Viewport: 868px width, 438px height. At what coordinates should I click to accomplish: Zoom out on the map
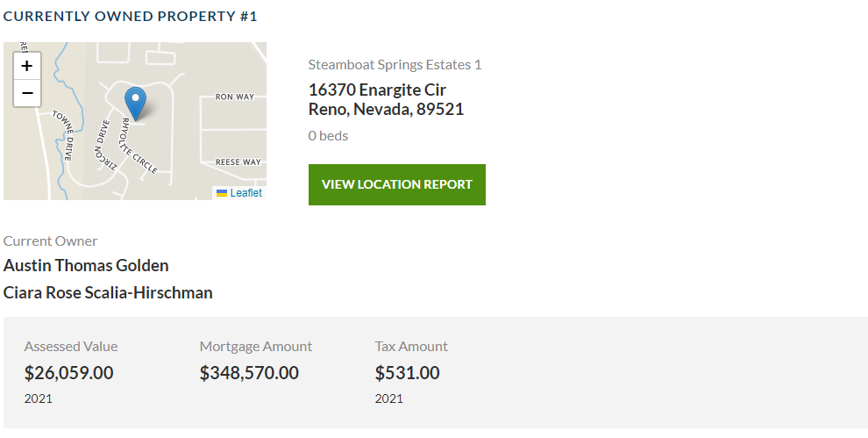27,93
